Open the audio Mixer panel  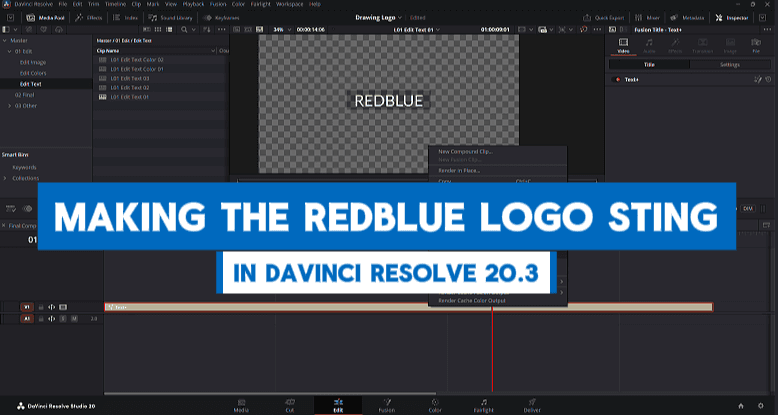click(x=647, y=17)
